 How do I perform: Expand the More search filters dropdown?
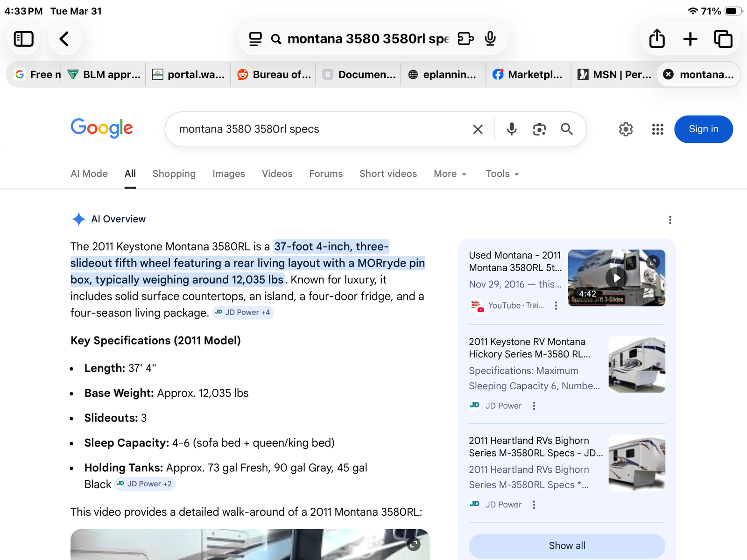(450, 174)
